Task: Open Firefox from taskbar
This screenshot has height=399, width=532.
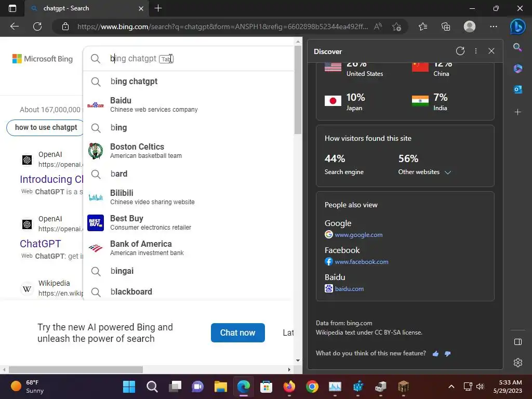Action: point(289,387)
